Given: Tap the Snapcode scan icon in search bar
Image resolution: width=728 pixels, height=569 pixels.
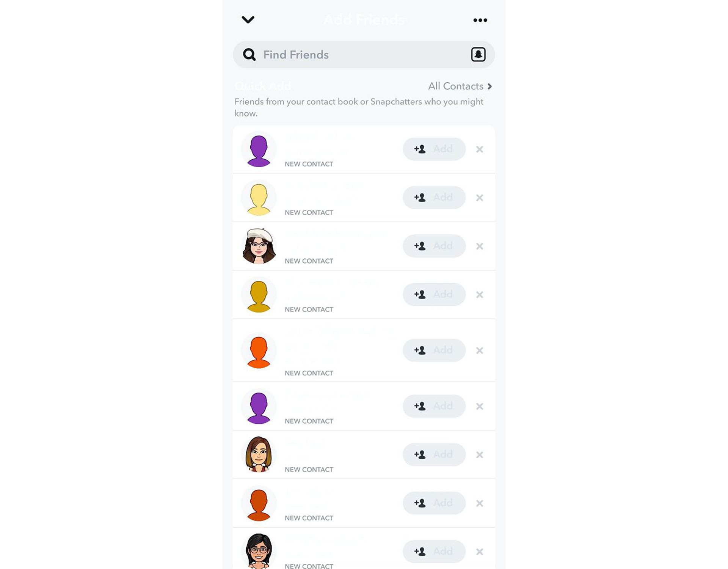Looking at the screenshot, I should (478, 55).
